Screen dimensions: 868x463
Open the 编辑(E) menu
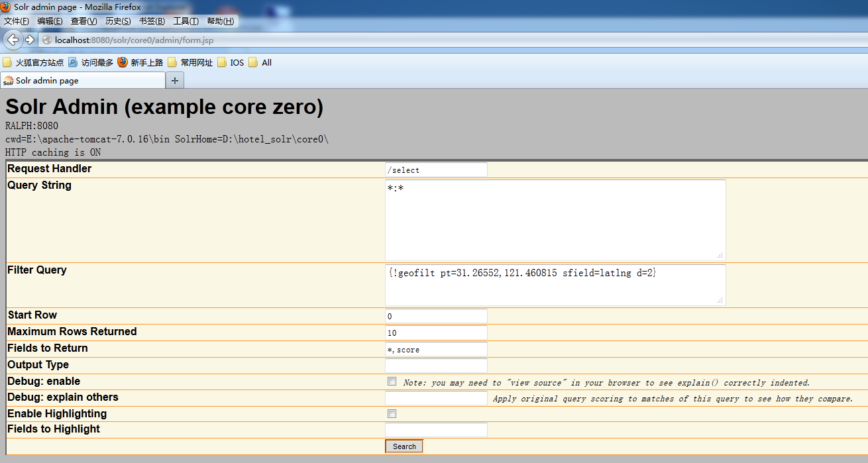(x=50, y=21)
